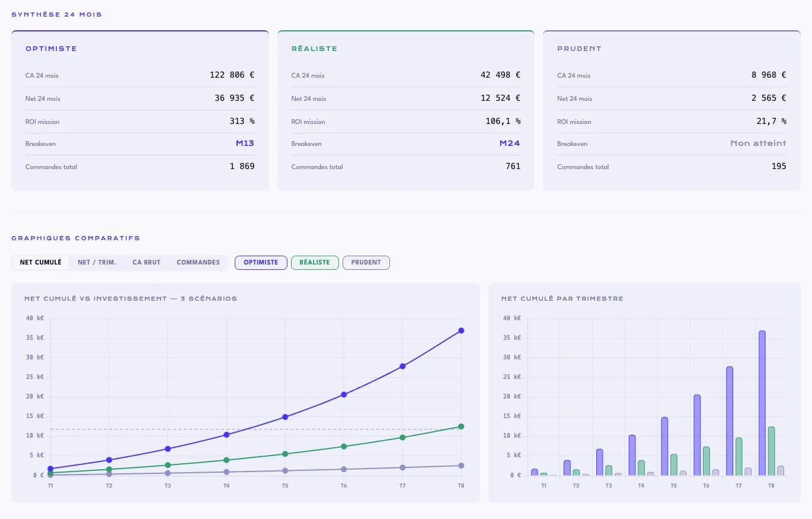812x519 pixels.
Task: Click the Réaliste bar for T8
Action: [771, 451]
